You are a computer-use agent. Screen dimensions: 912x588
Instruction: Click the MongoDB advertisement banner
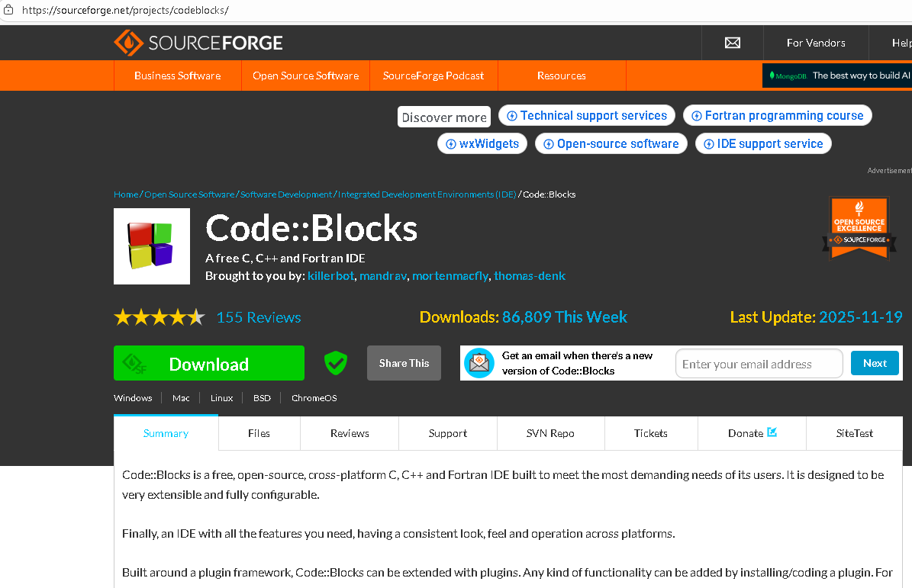[837, 76]
